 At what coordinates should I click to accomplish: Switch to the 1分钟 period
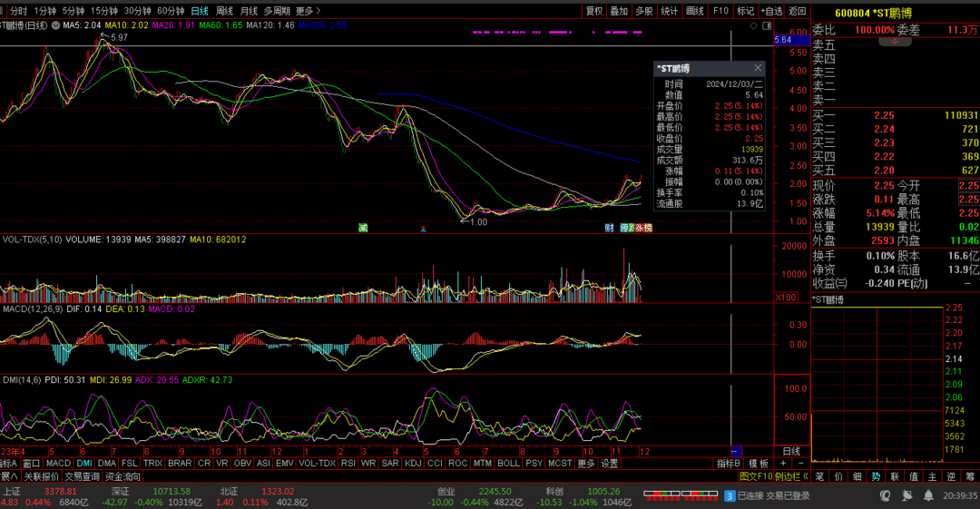[44, 11]
